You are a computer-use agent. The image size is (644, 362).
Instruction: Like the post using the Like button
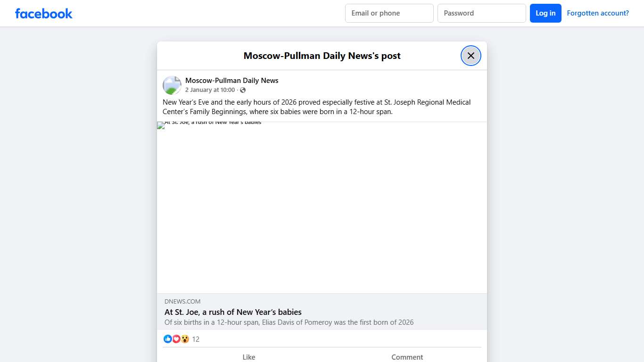pos(248,357)
